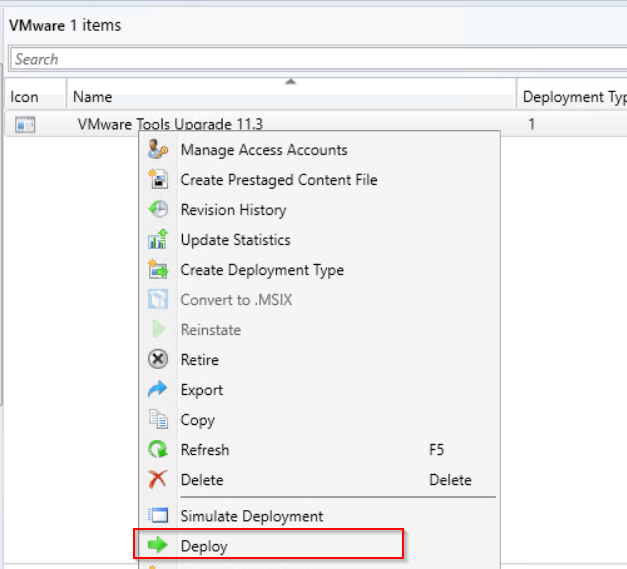
Task: Click the Revision History clock icon
Action: [157, 210]
